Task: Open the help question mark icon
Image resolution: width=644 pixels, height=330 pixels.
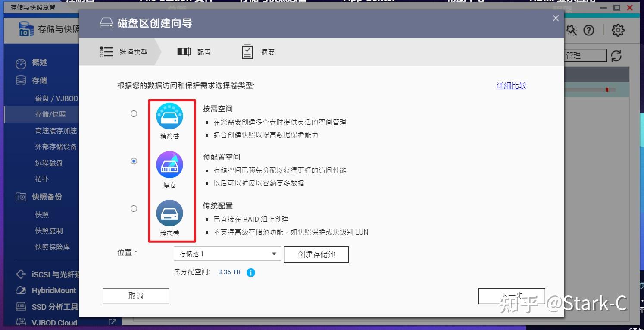Action: click(589, 30)
